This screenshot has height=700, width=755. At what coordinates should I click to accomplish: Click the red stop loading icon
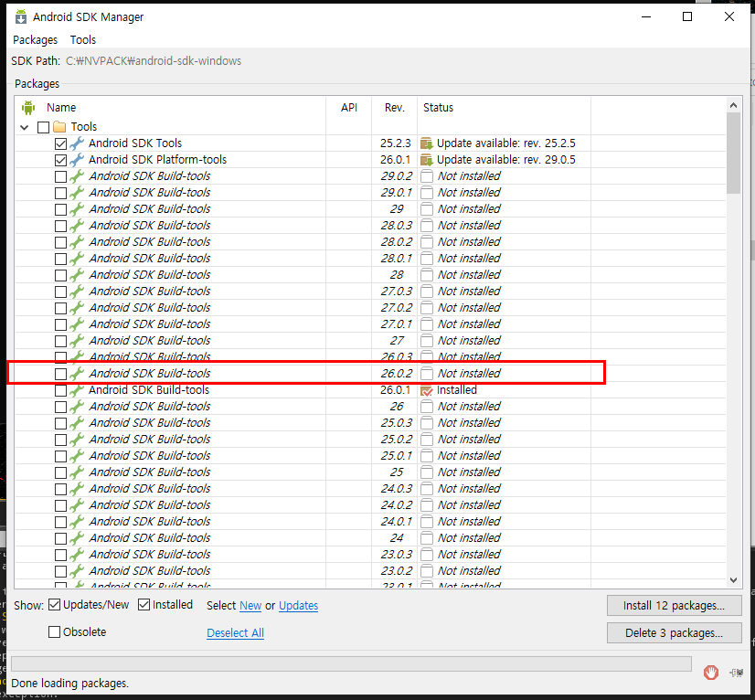click(x=711, y=672)
